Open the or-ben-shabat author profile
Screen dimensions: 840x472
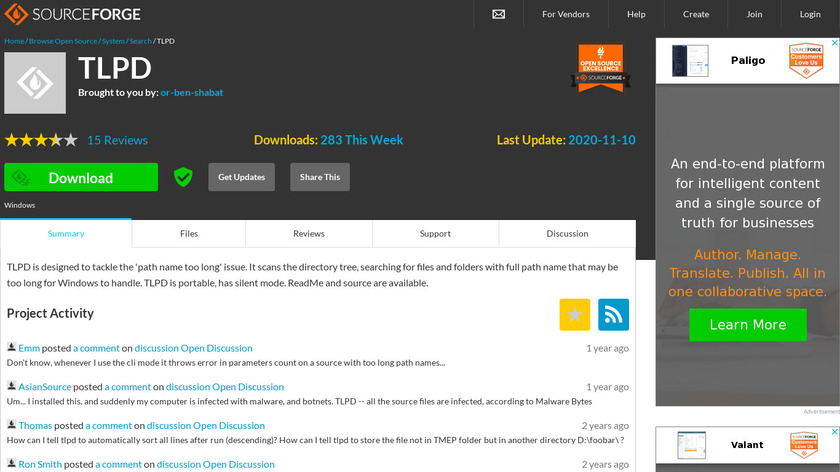click(x=192, y=93)
